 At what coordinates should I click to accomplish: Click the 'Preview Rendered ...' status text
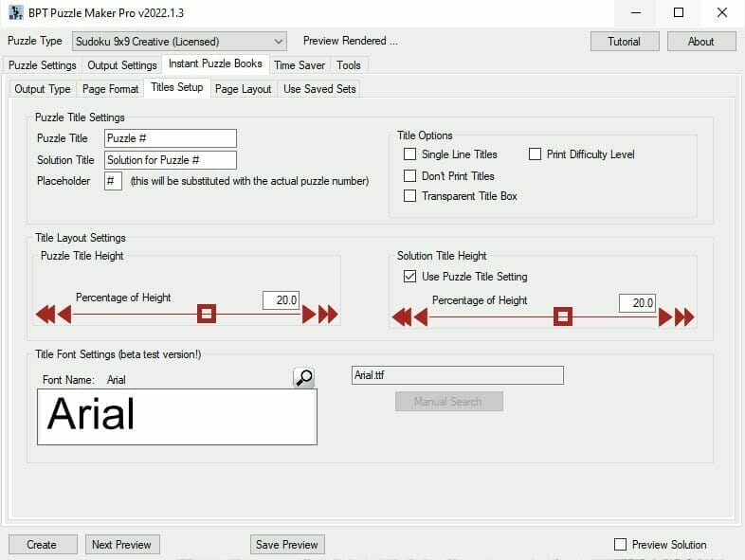click(350, 41)
